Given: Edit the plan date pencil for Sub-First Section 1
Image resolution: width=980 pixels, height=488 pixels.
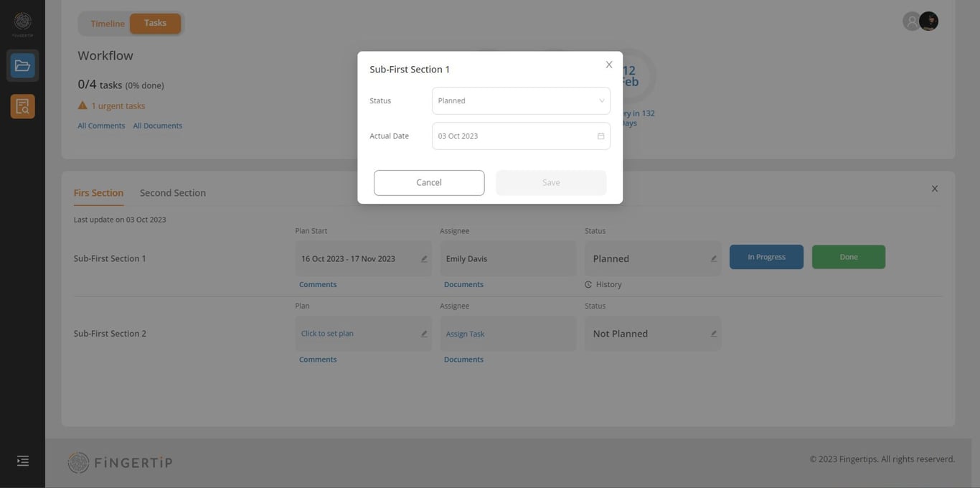Looking at the screenshot, I should tap(424, 259).
